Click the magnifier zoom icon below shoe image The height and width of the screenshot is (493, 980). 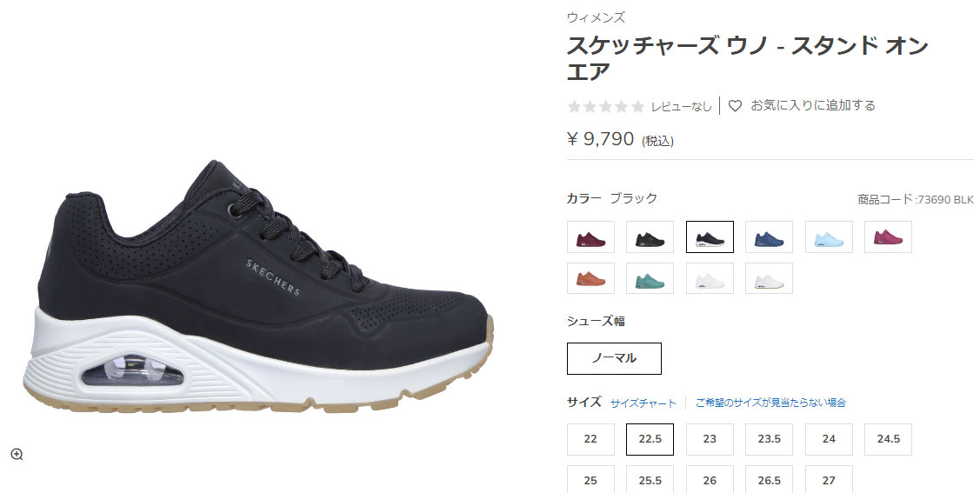point(17,454)
